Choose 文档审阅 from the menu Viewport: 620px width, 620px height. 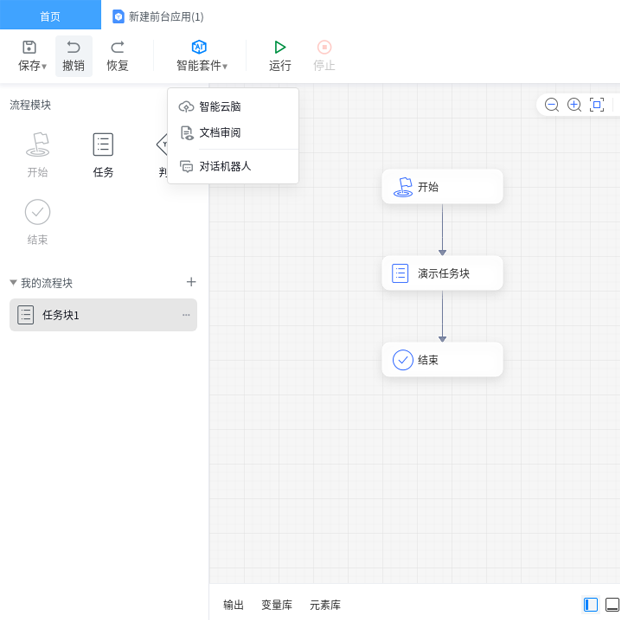(220, 133)
